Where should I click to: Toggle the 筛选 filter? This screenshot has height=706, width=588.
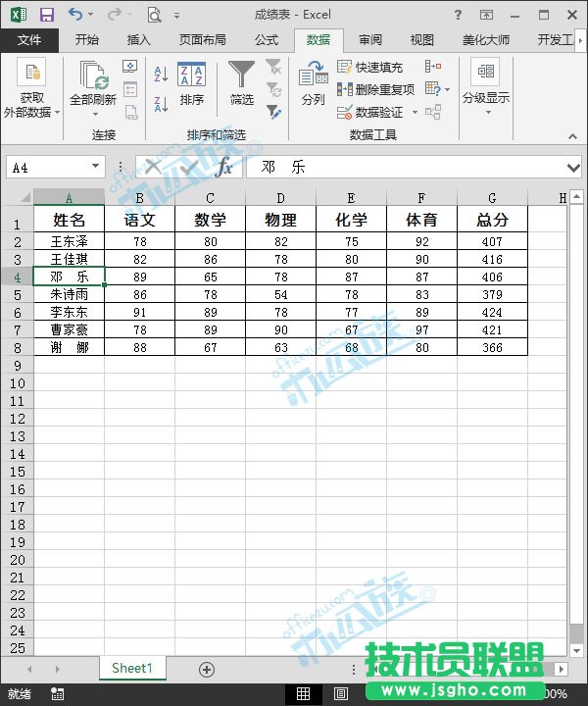coord(242,83)
